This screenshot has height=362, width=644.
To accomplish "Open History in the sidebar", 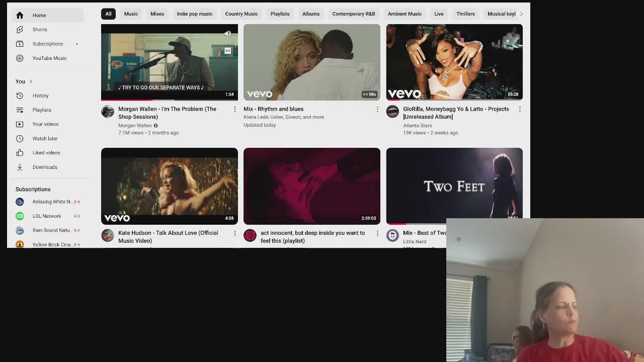I will 48,96.
